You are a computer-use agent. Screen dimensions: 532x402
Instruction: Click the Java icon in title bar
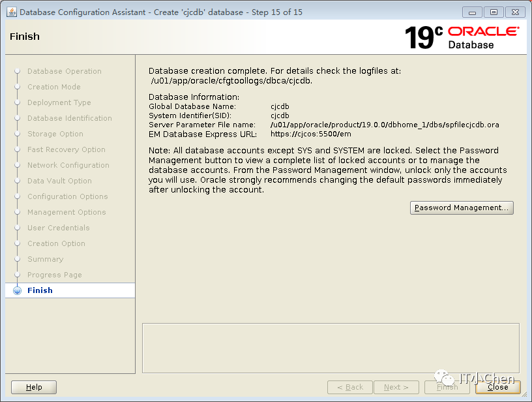click(x=12, y=12)
